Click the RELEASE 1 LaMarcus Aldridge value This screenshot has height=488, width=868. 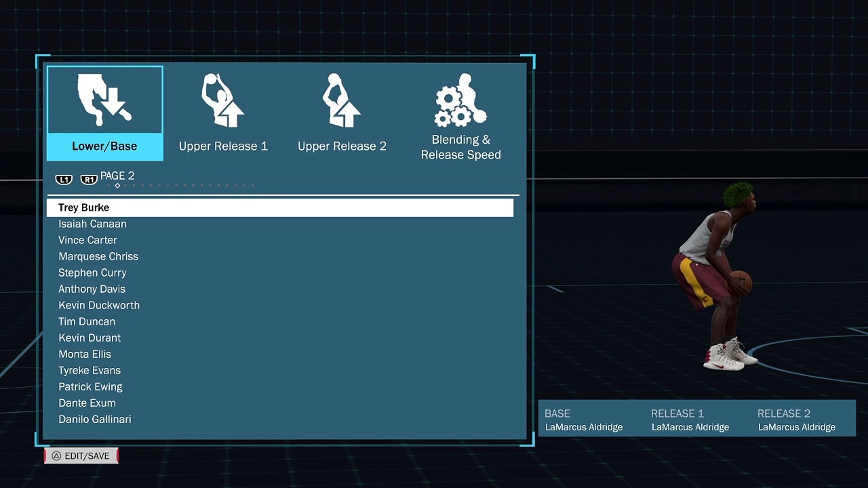pyautogui.click(x=690, y=427)
